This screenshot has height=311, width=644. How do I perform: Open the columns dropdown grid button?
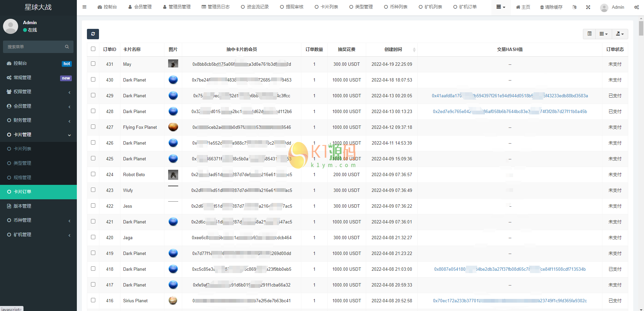point(603,34)
